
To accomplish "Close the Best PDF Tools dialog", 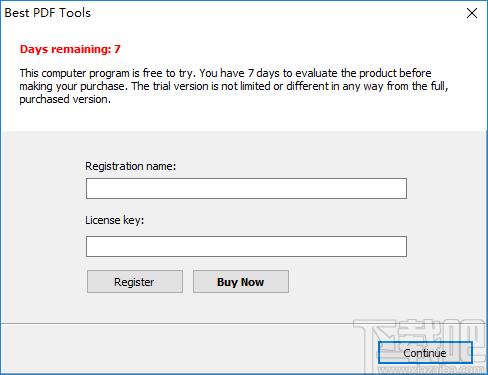I will (472, 13).
